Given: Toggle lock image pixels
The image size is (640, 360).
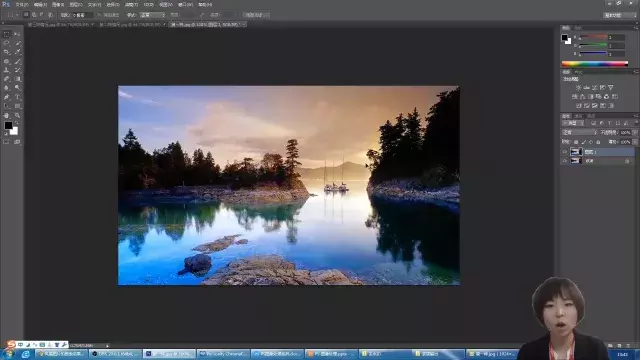Looking at the screenshot, I should click(583, 142).
